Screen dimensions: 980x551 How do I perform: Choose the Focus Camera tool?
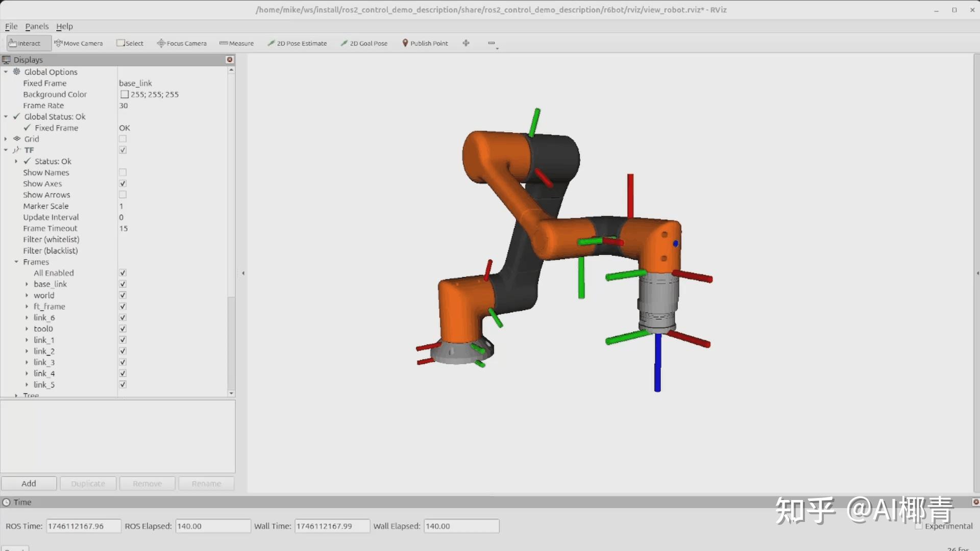point(182,43)
